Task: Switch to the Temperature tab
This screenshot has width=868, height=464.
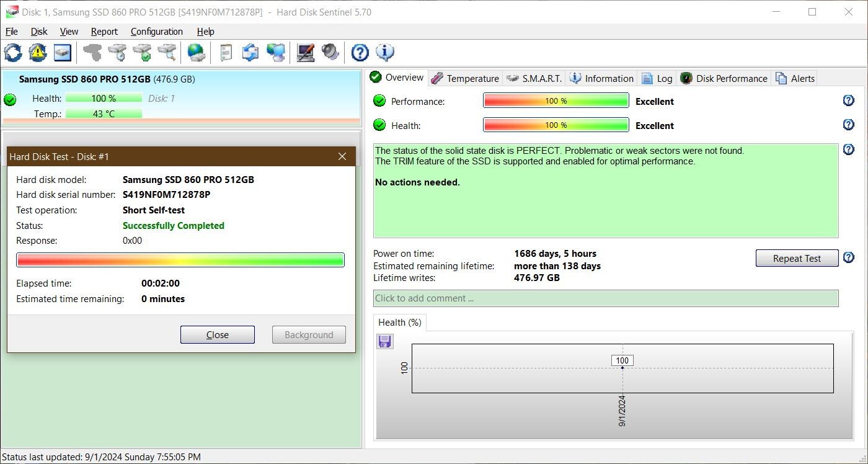Action: point(466,78)
